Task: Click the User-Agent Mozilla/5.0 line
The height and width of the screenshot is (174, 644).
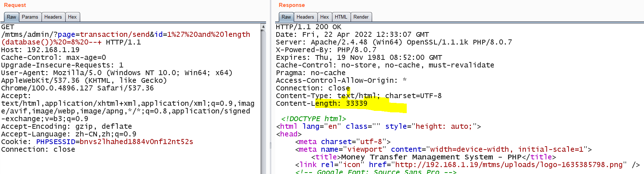Action: [x=117, y=73]
